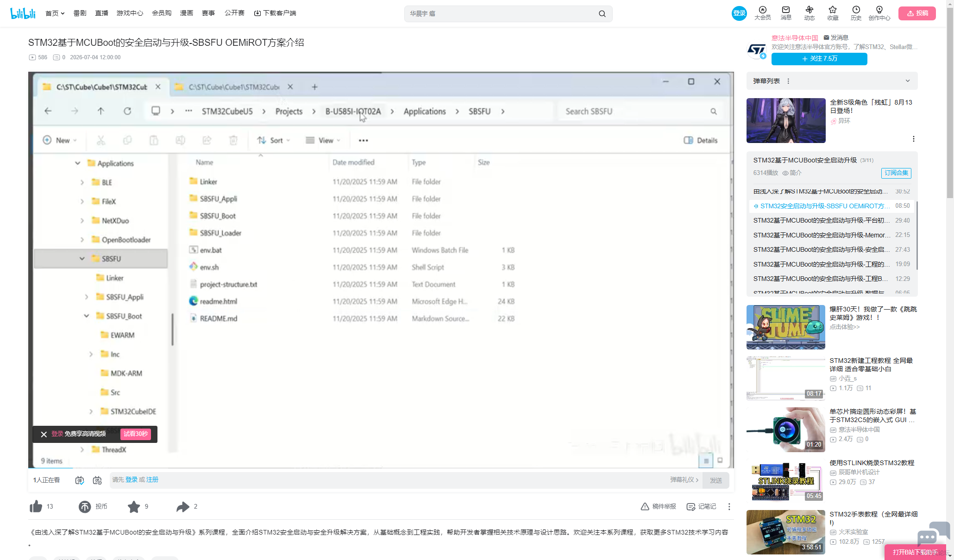This screenshot has height=560, width=954.
Task: Toggle danmaku display icon
Action: (x=80, y=480)
